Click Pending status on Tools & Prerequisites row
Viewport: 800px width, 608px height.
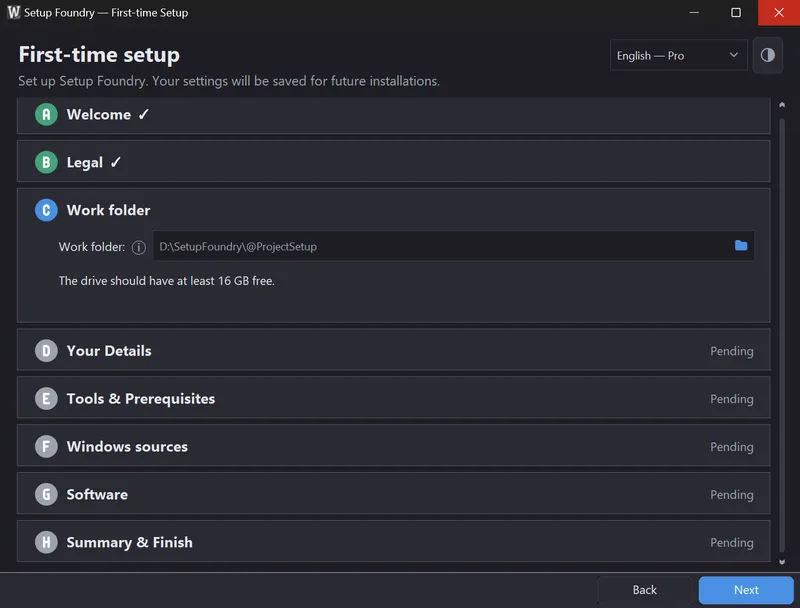732,399
